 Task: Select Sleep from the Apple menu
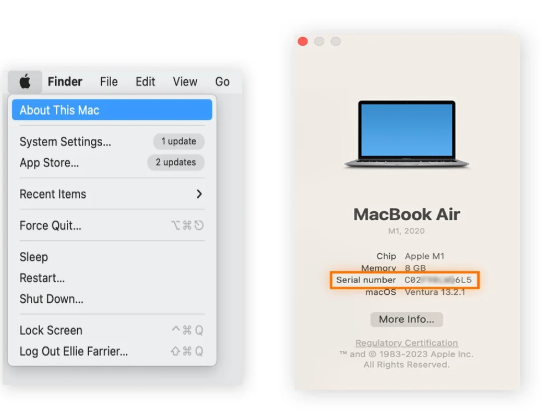tap(112, 257)
